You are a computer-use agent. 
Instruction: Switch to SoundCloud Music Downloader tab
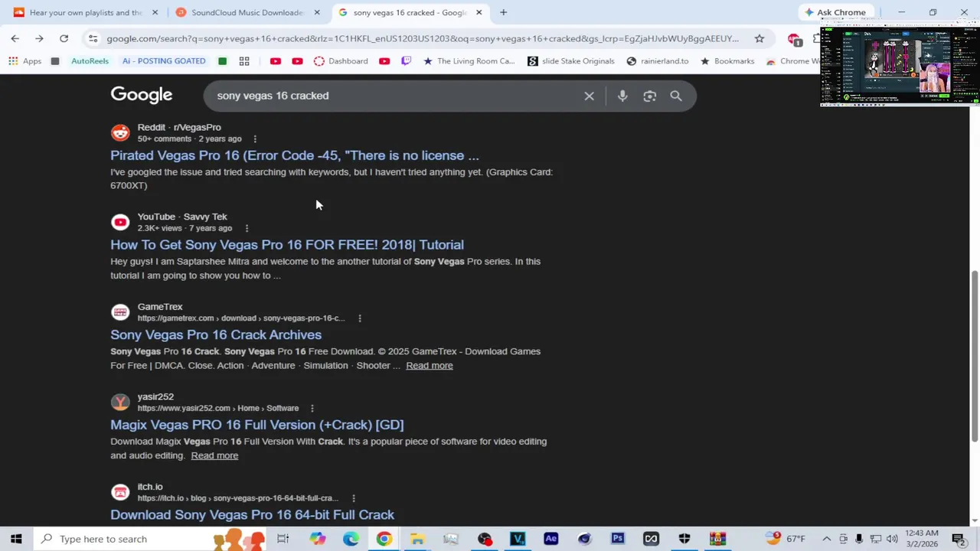[247, 12]
